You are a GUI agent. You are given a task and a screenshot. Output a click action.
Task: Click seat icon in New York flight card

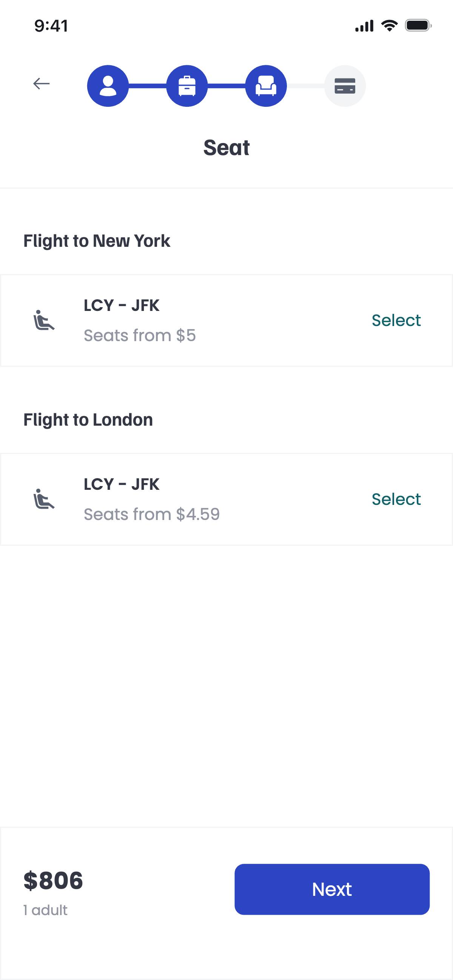44,320
